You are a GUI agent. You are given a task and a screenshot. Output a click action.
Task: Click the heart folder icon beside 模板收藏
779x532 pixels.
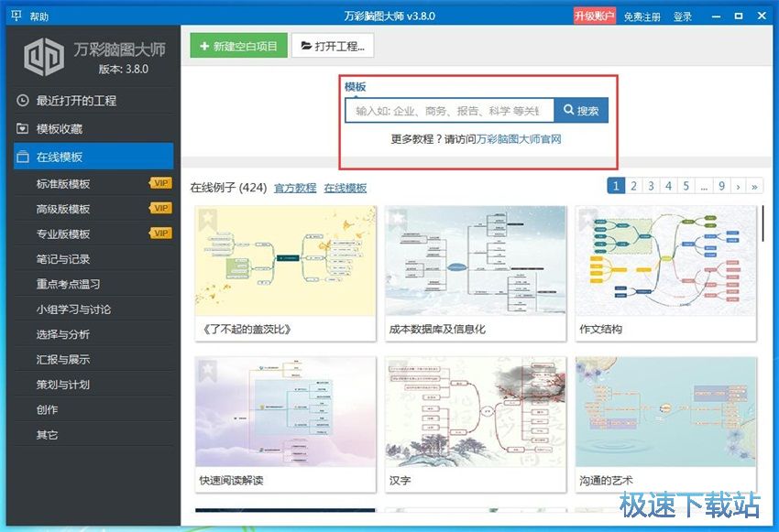(x=22, y=128)
